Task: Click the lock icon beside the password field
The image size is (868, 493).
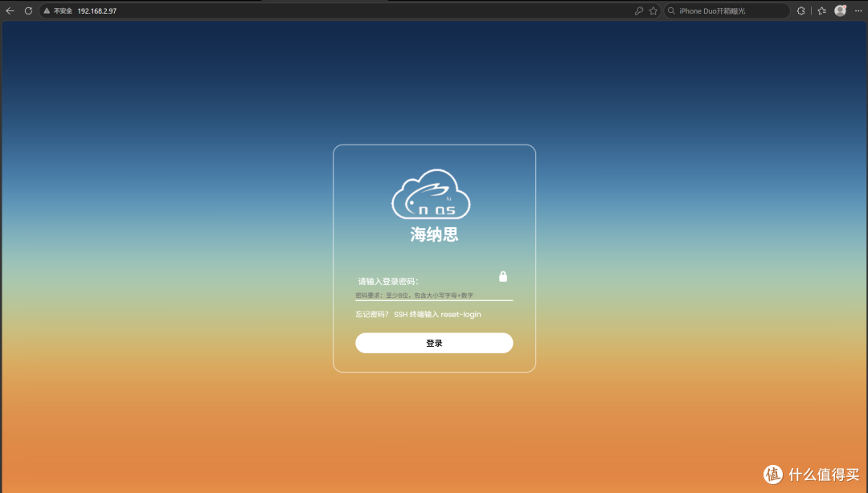Action: (x=503, y=276)
